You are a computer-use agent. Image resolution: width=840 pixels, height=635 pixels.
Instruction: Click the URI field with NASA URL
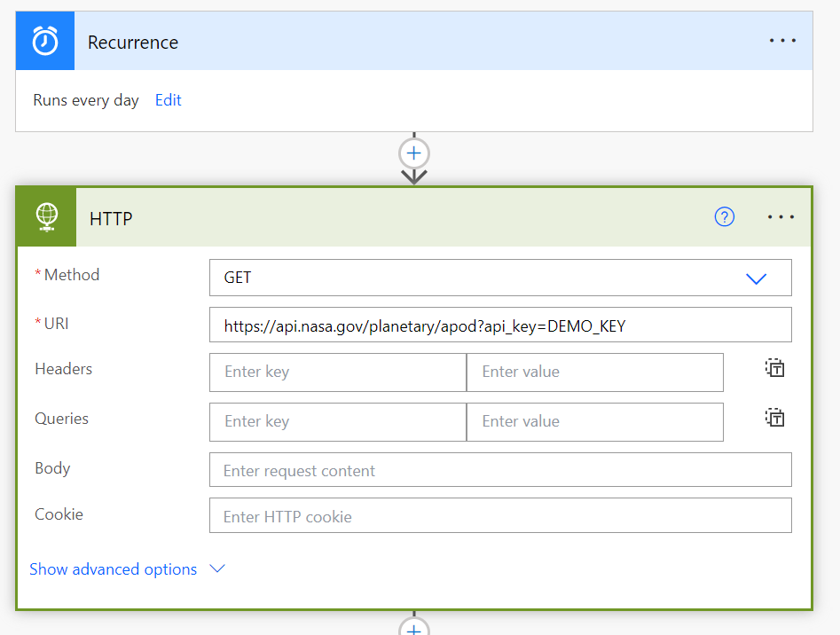[500, 325]
